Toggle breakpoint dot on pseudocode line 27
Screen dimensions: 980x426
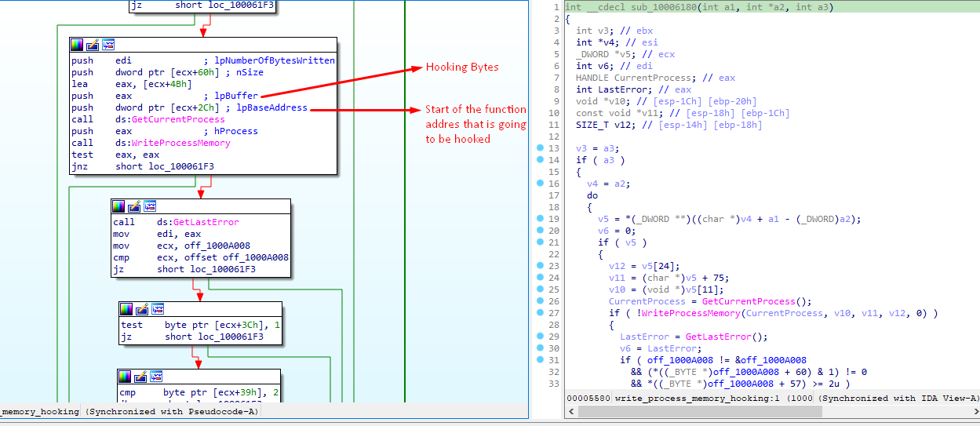540,313
